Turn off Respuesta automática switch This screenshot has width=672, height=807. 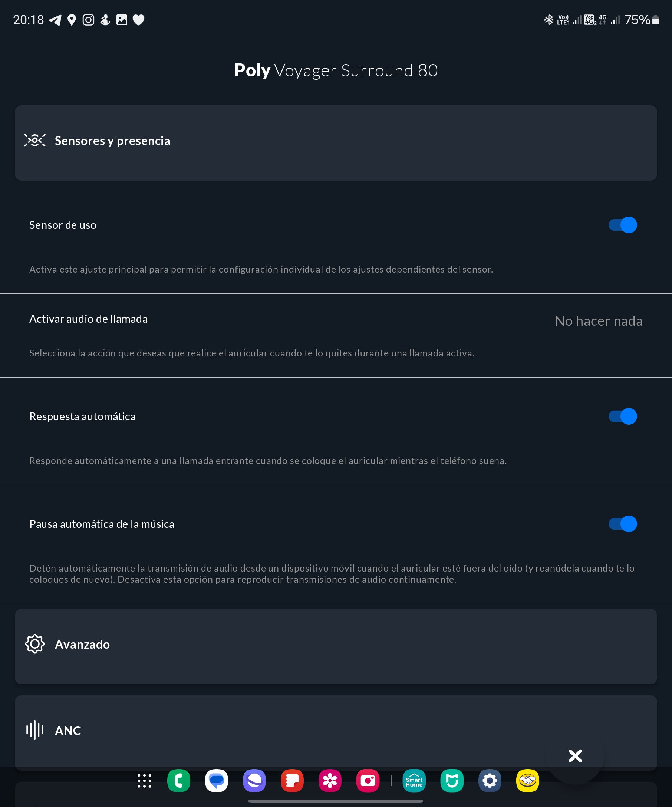622,416
